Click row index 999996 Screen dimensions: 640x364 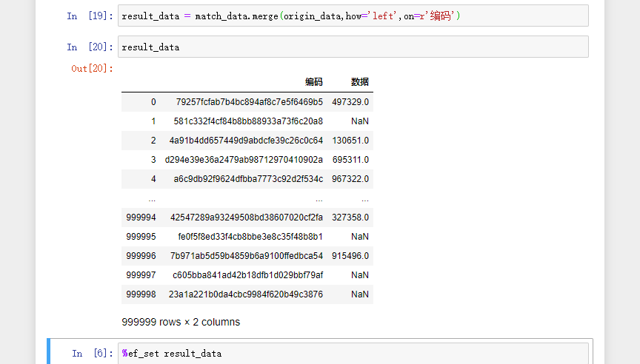[x=141, y=256]
